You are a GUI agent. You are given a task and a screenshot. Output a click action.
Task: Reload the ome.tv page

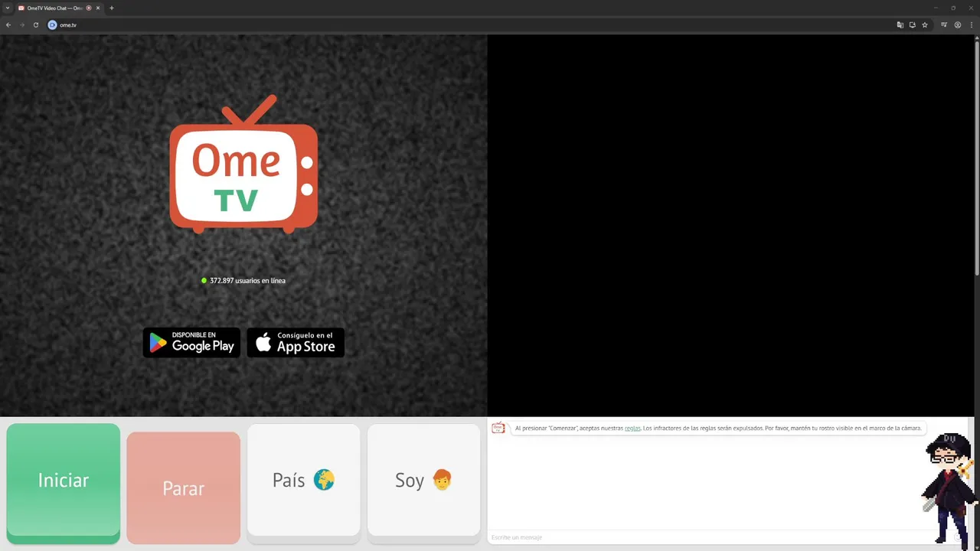coord(36,25)
